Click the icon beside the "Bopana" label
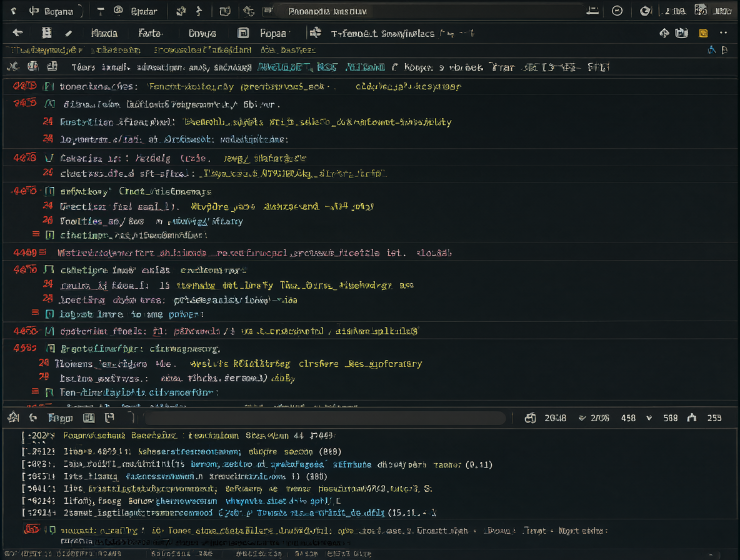This screenshot has height=560, width=740. (34, 11)
